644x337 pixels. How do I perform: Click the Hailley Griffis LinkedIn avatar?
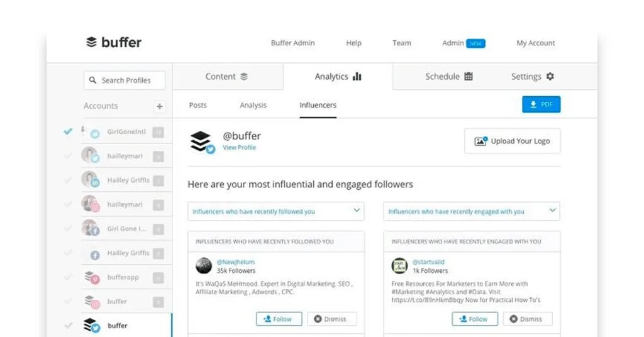91,180
